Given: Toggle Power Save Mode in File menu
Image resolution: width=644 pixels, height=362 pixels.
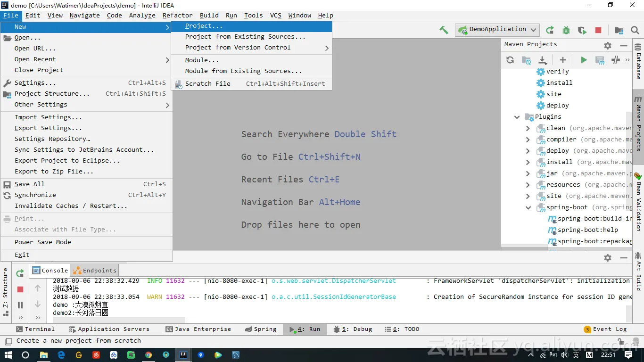Looking at the screenshot, I should coord(86,242).
